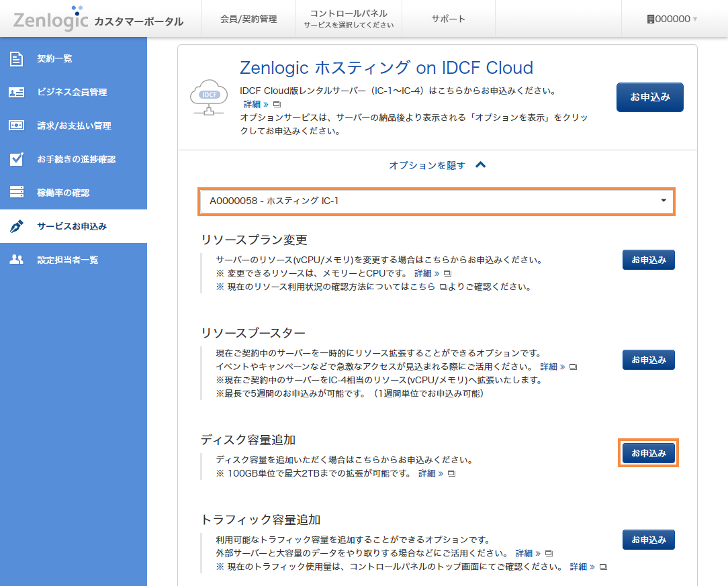Image resolution: width=728 pixels, height=586 pixels.
Task: Open the 会員/契約管理 menu
Action: [248, 19]
